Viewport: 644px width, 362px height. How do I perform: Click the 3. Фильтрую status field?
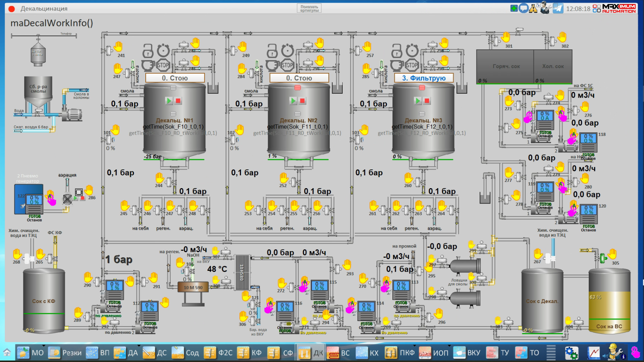pos(424,78)
